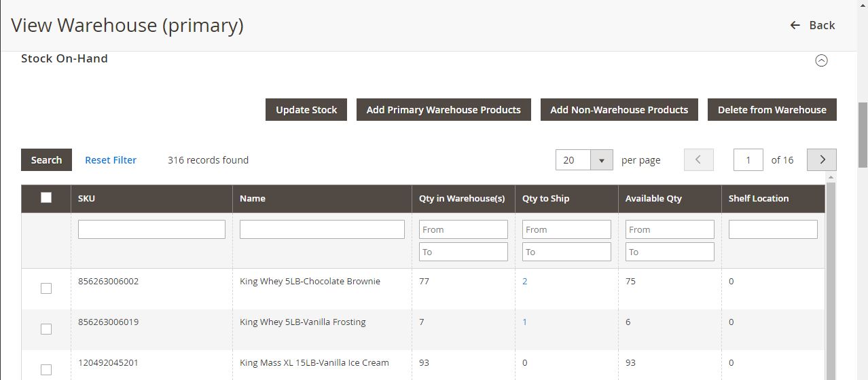Click warehouse quantity value 77
The height and width of the screenshot is (380, 868).
pos(424,282)
